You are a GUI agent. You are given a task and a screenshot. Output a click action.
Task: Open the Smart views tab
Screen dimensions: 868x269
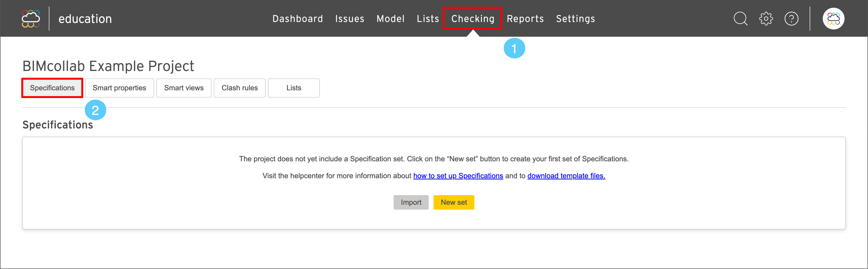tap(184, 88)
